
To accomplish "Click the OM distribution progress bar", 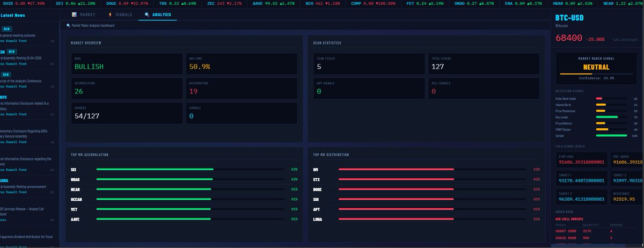I will coord(433,169).
